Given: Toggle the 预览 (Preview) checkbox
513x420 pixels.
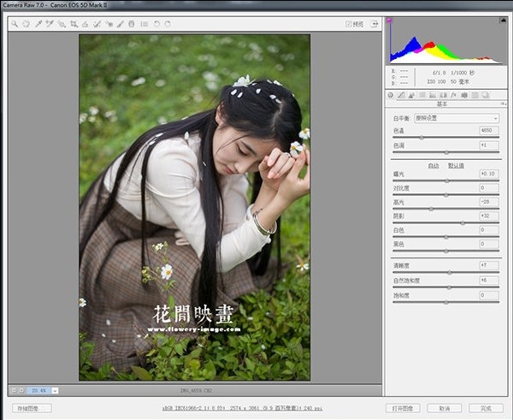Looking at the screenshot, I should (x=349, y=24).
